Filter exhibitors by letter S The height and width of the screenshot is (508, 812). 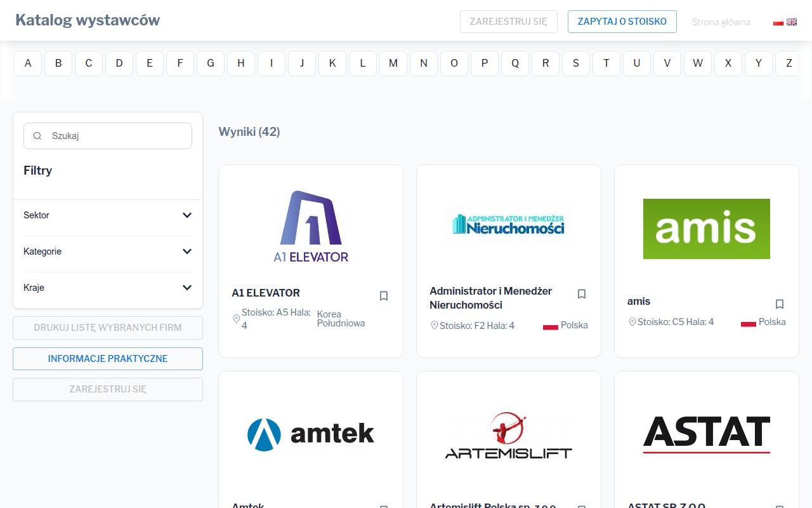(x=576, y=63)
